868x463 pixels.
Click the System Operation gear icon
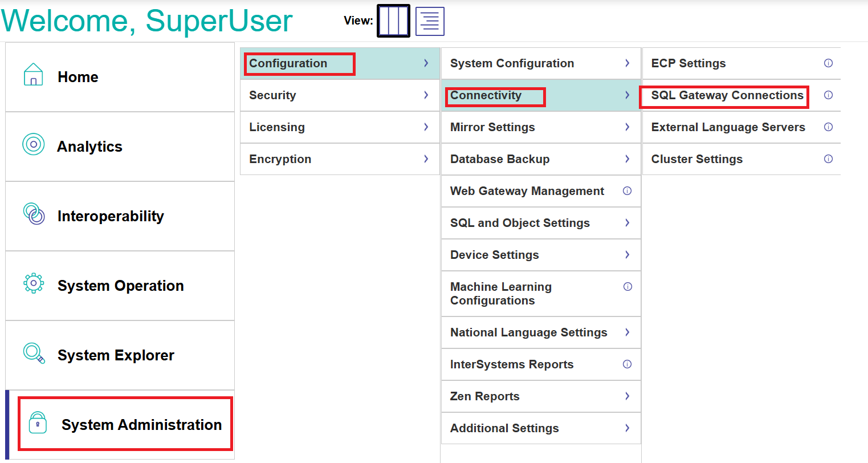[34, 283]
